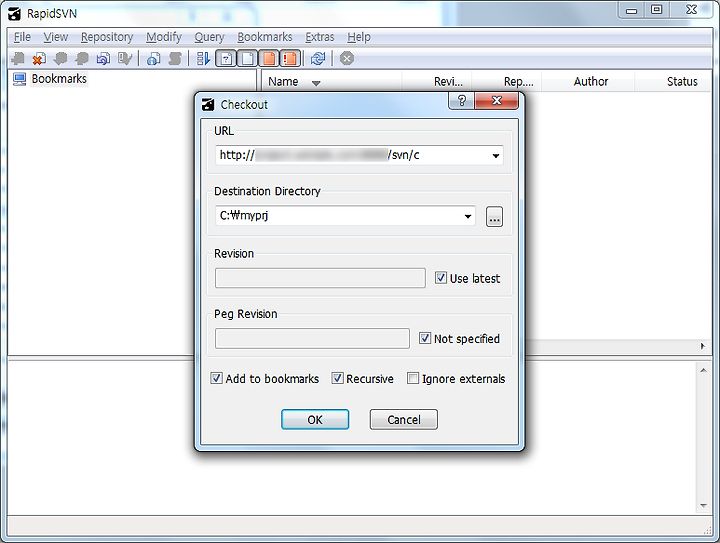Click the Stop toolbar icon

tap(347, 58)
